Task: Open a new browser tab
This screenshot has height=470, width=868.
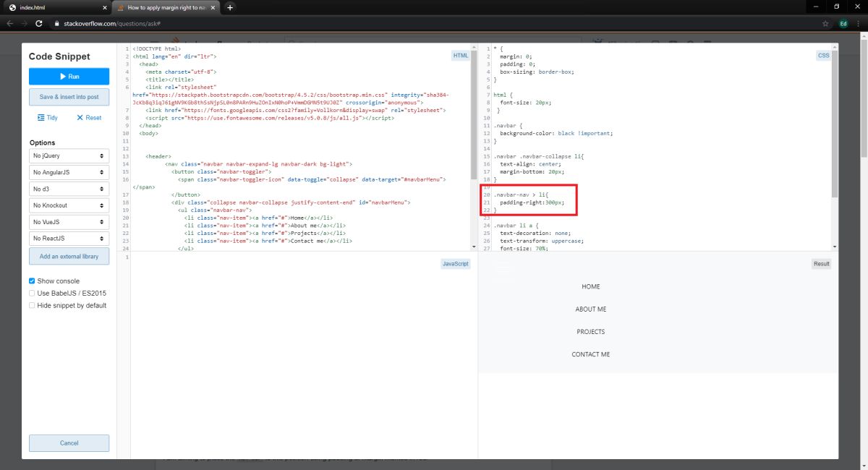Action: pos(230,8)
